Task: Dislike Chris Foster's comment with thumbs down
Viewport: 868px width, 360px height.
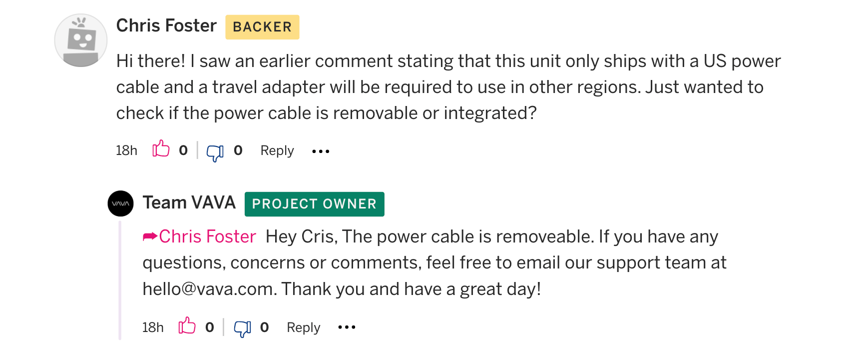Action: (215, 152)
